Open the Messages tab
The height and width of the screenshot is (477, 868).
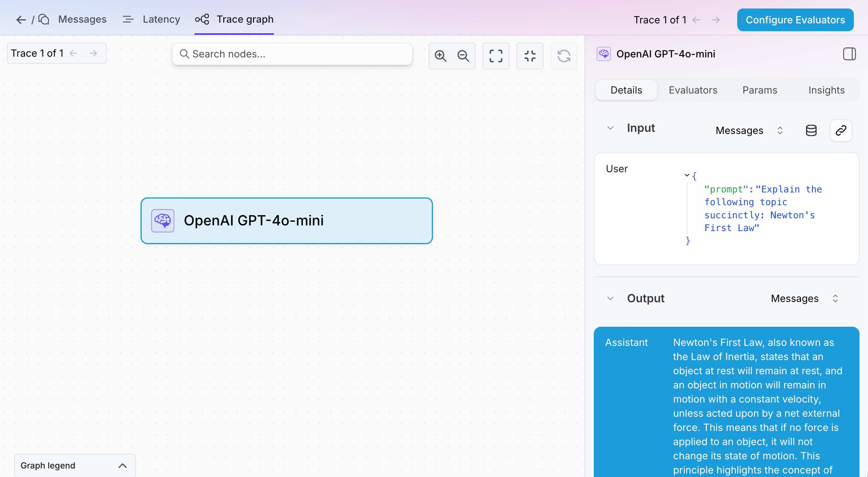[82, 19]
